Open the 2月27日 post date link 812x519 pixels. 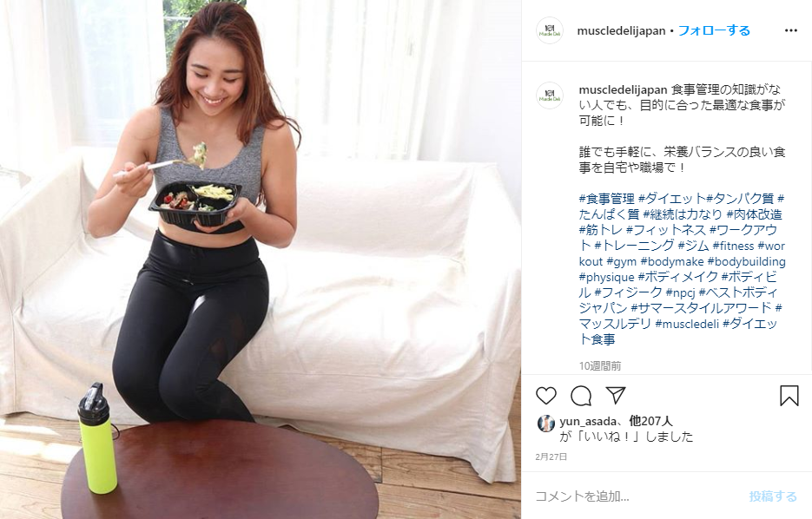[551, 457]
